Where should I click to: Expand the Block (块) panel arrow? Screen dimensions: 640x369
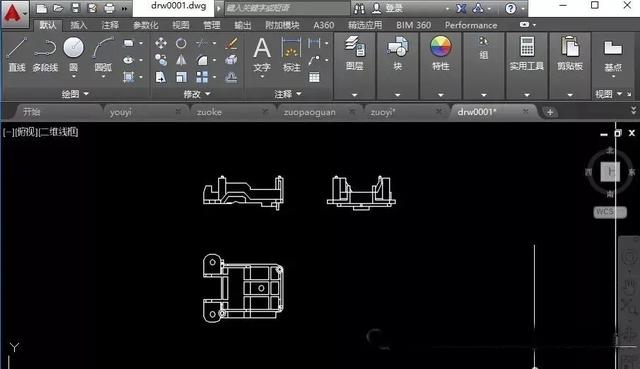[398, 95]
